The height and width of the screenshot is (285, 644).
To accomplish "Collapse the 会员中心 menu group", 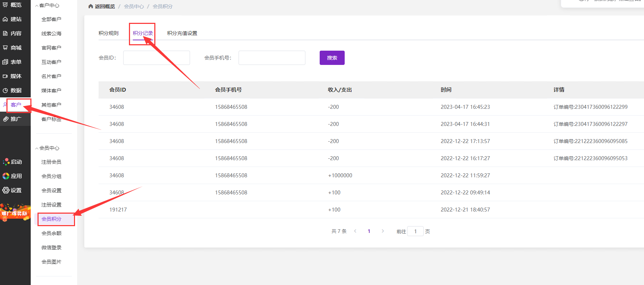I will click(37, 148).
